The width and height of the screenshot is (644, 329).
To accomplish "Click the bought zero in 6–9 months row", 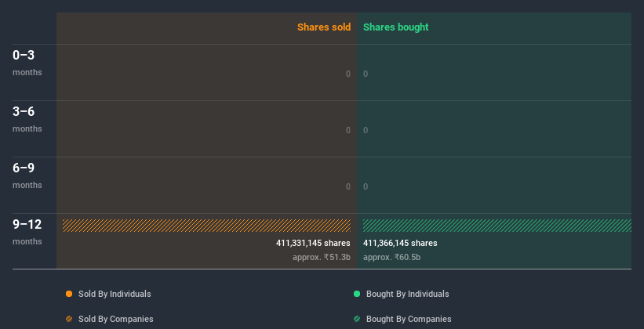I will (x=366, y=186).
